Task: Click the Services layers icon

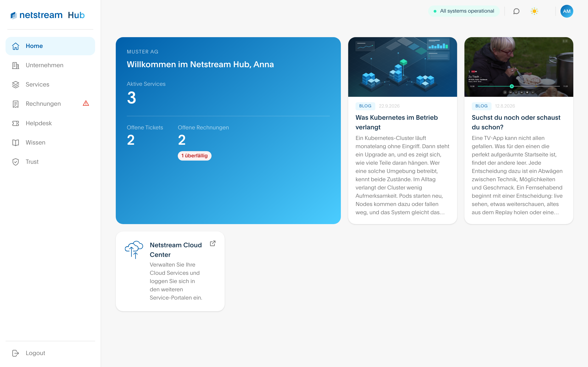Action: click(16, 84)
